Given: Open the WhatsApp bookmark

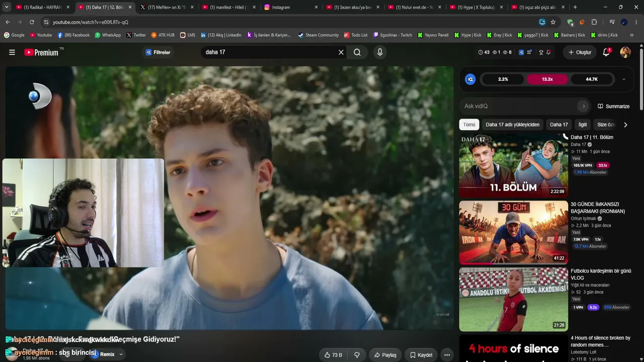Looking at the screenshot, I should point(108,35).
